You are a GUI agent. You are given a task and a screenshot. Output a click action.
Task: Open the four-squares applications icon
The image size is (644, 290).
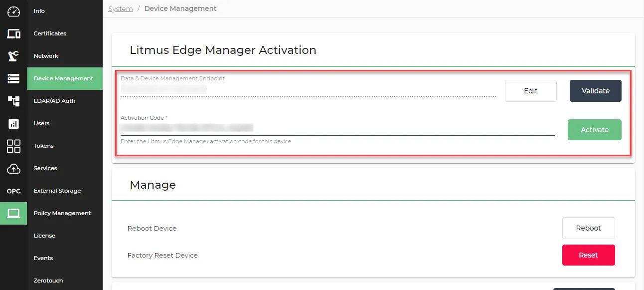[13, 146]
